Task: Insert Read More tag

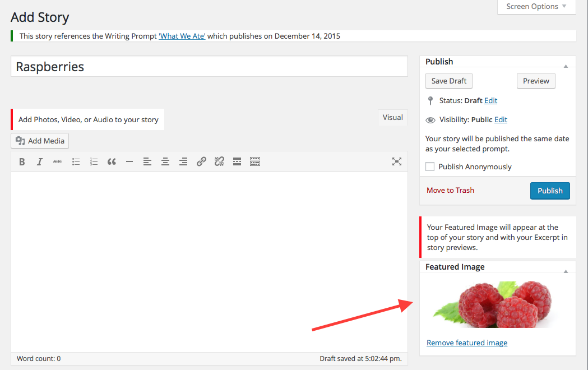Action: (x=237, y=162)
